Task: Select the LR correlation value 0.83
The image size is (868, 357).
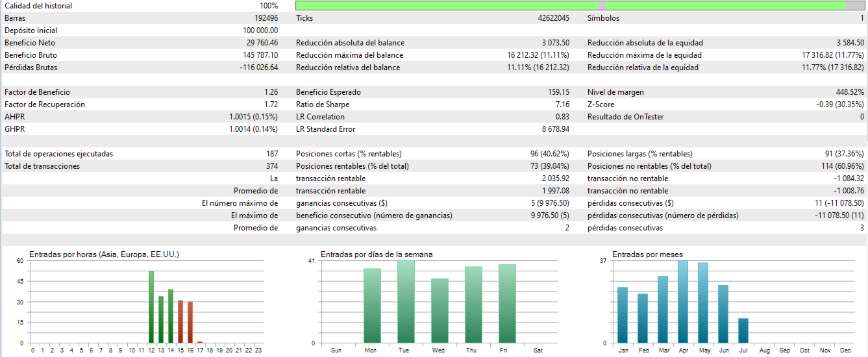Action: [x=563, y=117]
